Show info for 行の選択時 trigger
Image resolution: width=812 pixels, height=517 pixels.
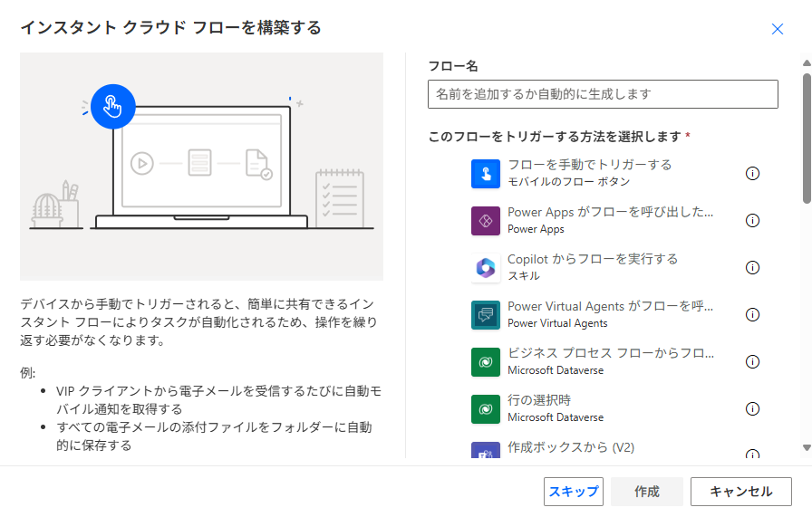[x=752, y=409]
